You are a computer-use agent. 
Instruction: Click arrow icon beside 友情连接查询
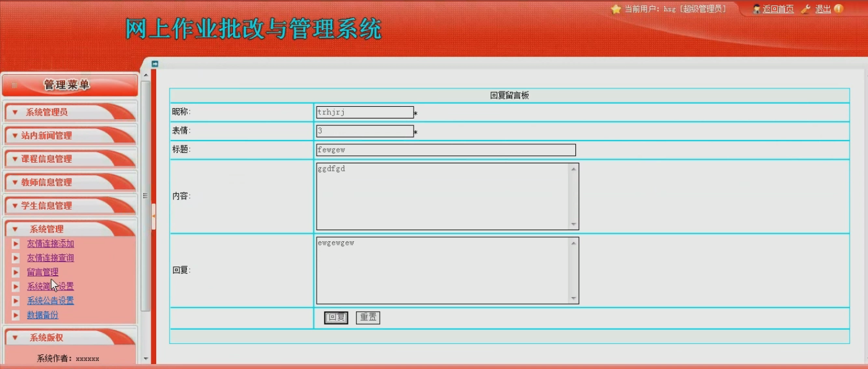coord(16,258)
